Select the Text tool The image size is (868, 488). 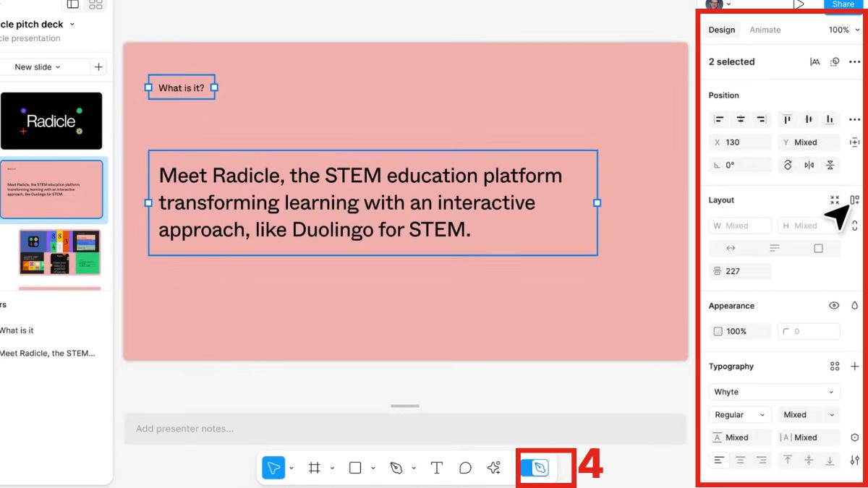[x=437, y=468]
